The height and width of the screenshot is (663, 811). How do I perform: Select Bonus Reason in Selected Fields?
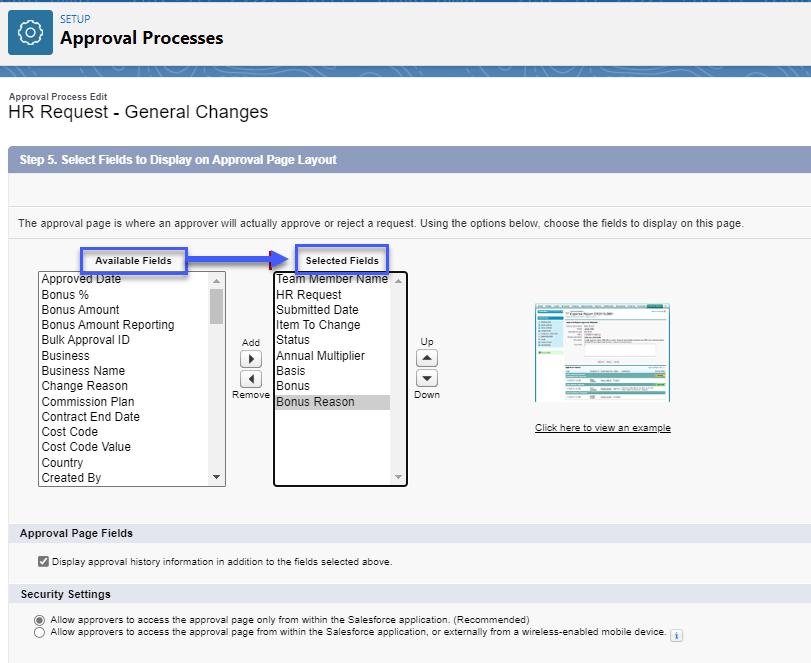[x=315, y=401]
